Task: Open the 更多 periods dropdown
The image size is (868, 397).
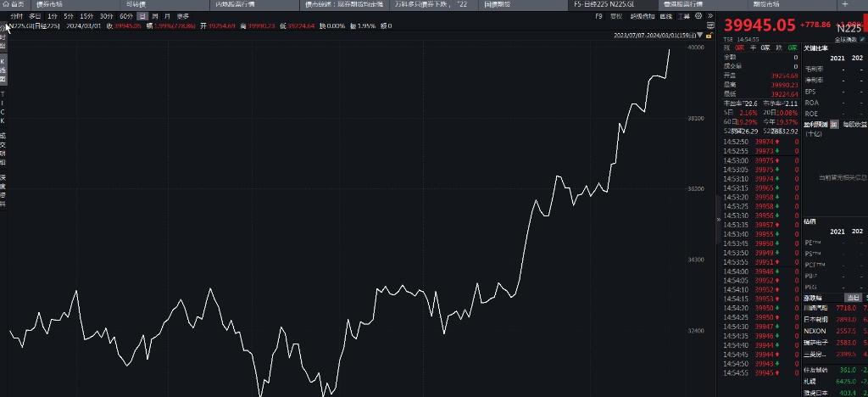Action: [x=183, y=16]
